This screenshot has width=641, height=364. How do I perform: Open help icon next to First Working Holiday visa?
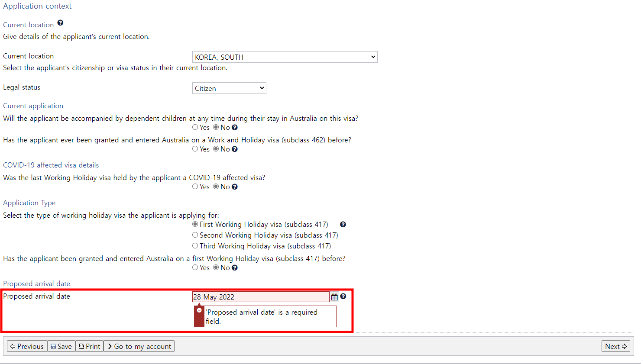343,225
